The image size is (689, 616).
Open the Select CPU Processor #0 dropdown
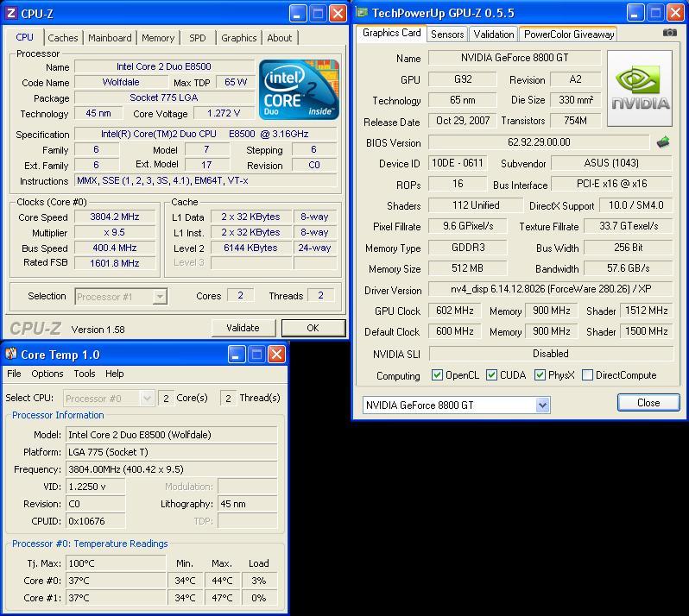[148, 398]
